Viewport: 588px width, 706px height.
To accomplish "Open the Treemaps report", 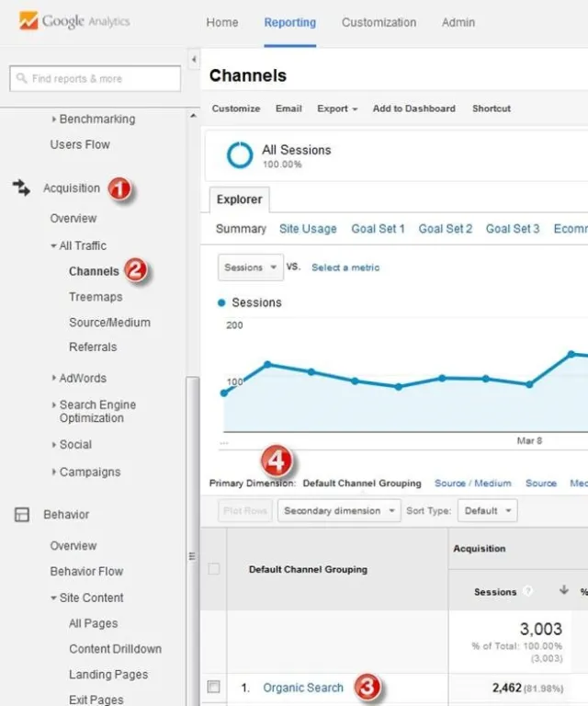I will tap(96, 297).
